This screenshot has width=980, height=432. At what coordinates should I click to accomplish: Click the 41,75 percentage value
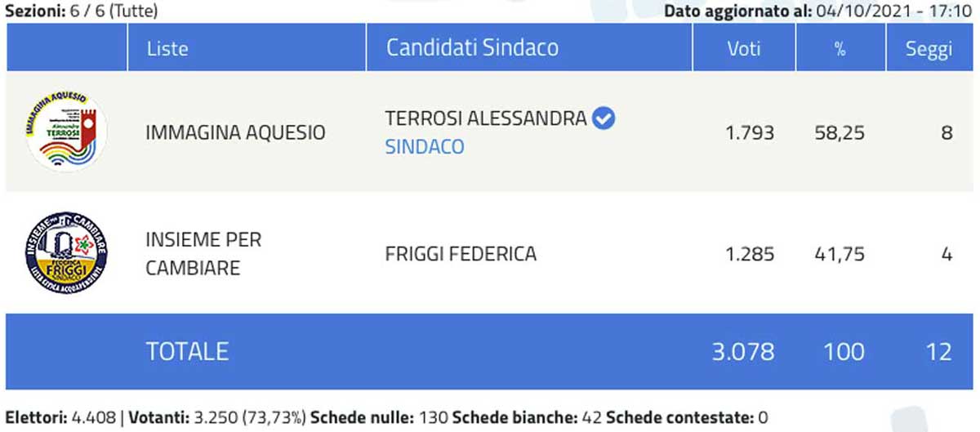pyautogui.click(x=839, y=254)
